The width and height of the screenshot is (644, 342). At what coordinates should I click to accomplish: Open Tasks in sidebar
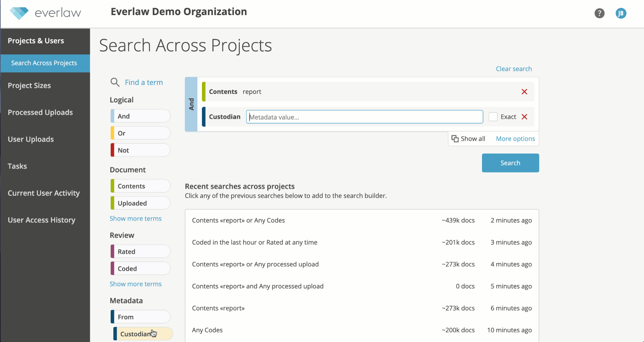[x=17, y=166]
